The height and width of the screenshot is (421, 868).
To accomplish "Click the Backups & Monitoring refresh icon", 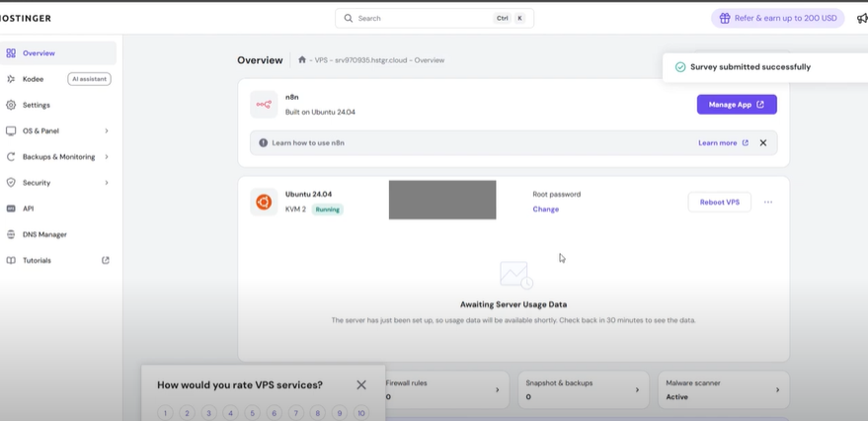I will [11, 157].
